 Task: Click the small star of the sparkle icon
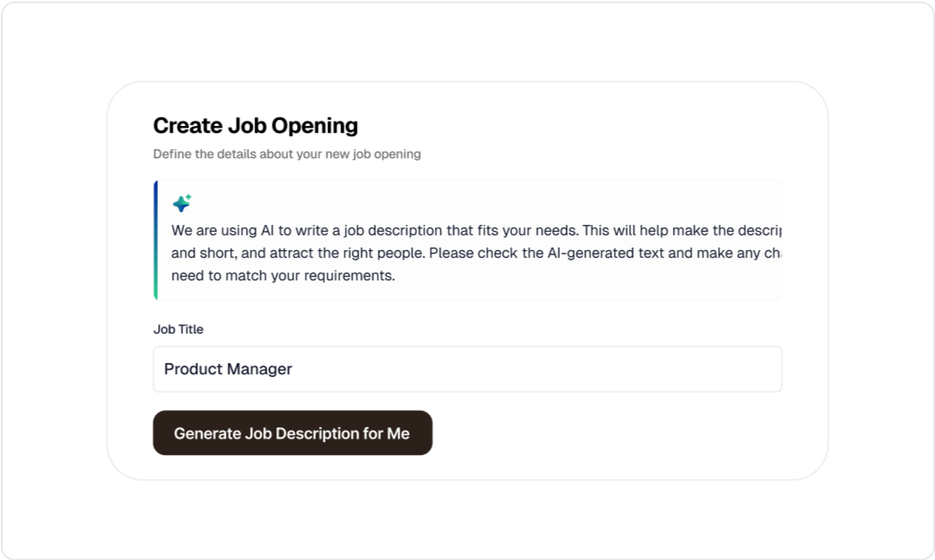(188, 197)
